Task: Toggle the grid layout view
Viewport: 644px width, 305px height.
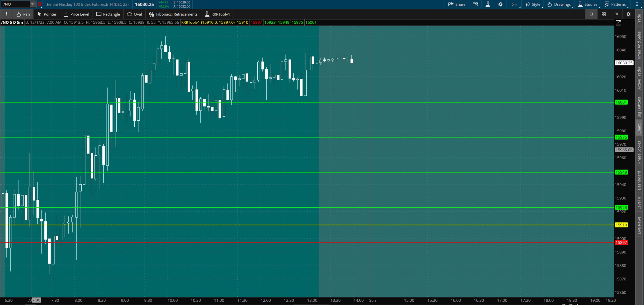Action: click(603, 14)
